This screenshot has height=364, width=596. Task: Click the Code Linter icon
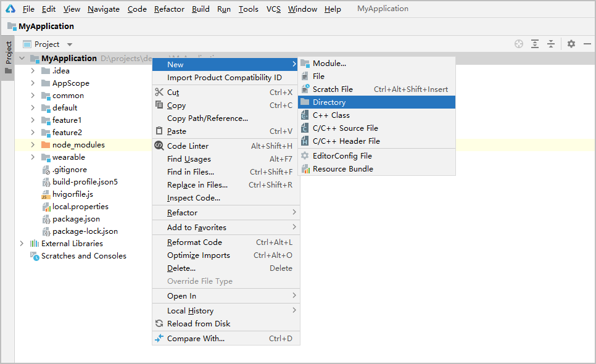(x=159, y=146)
